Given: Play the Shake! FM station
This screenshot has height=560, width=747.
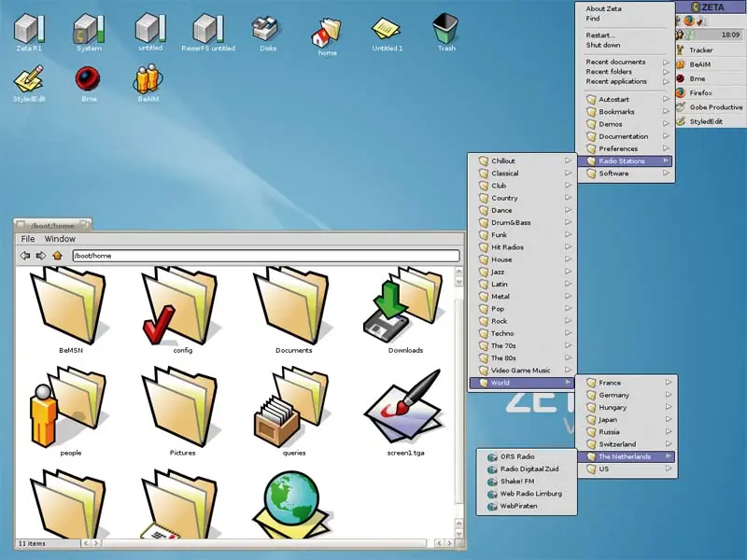Looking at the screenshot, I should pos(527,482).
